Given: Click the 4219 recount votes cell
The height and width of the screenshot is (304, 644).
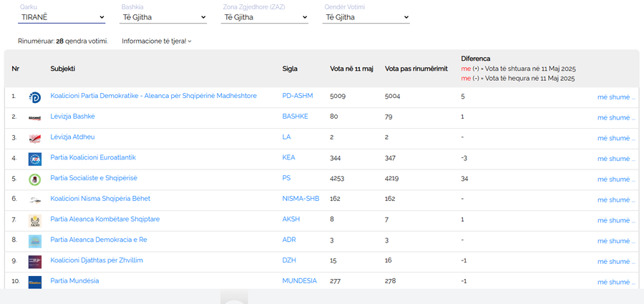Looking at the screenshot, I should 392,178.
